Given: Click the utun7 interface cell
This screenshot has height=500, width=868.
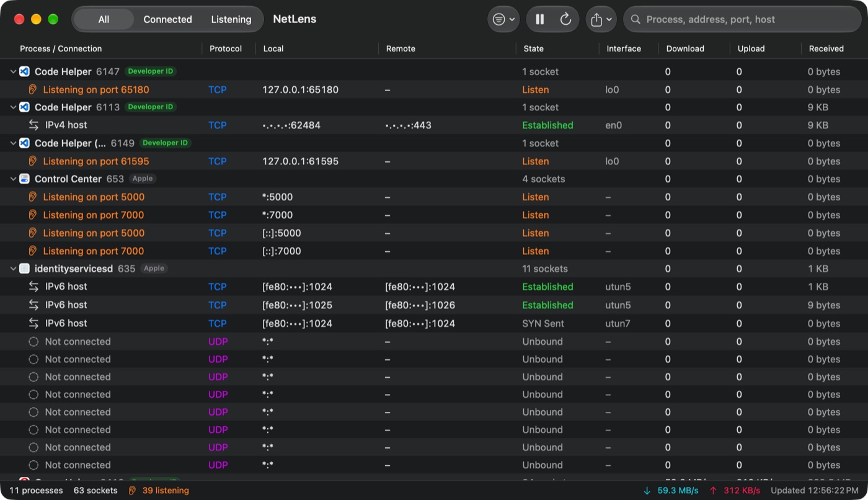Looking at the screenshot, I should pos(618,323).
